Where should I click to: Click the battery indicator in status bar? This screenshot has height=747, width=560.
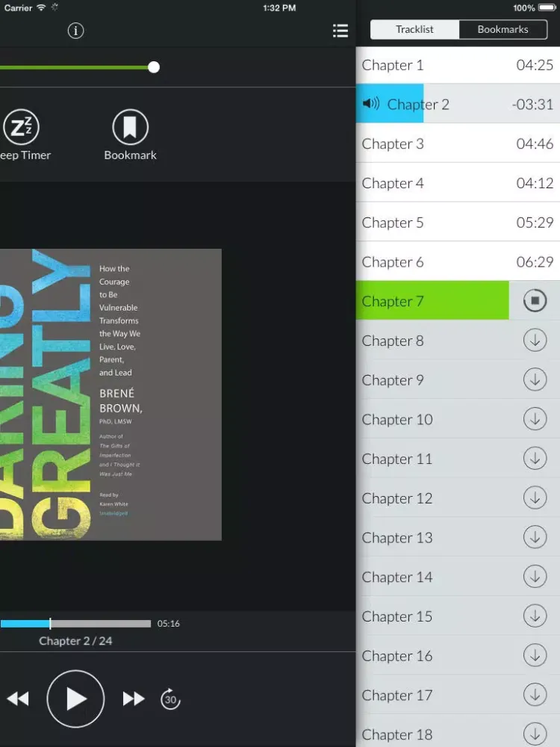[x=547, y=7]
